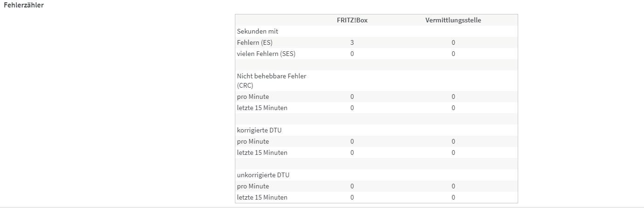This screenshot has width=644, height=208.
Task: Click the Vermittlungsstelle value for Fehlern (ES)
Action: click(x=453, y=42)
